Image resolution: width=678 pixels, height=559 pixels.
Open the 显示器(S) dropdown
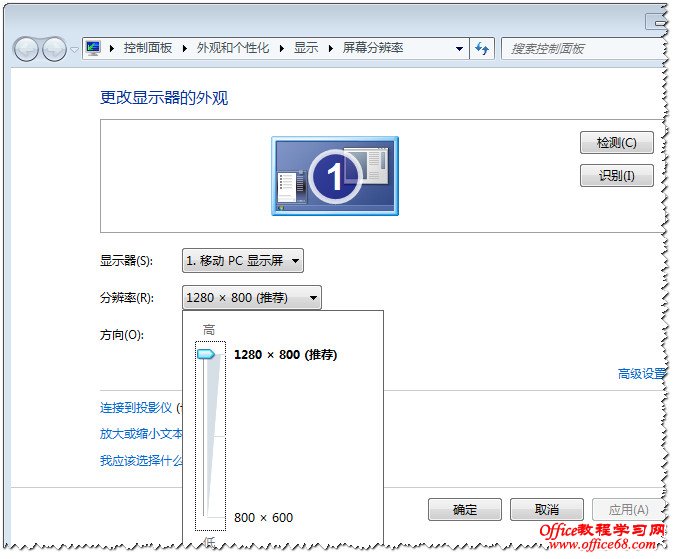click(243, 261)
